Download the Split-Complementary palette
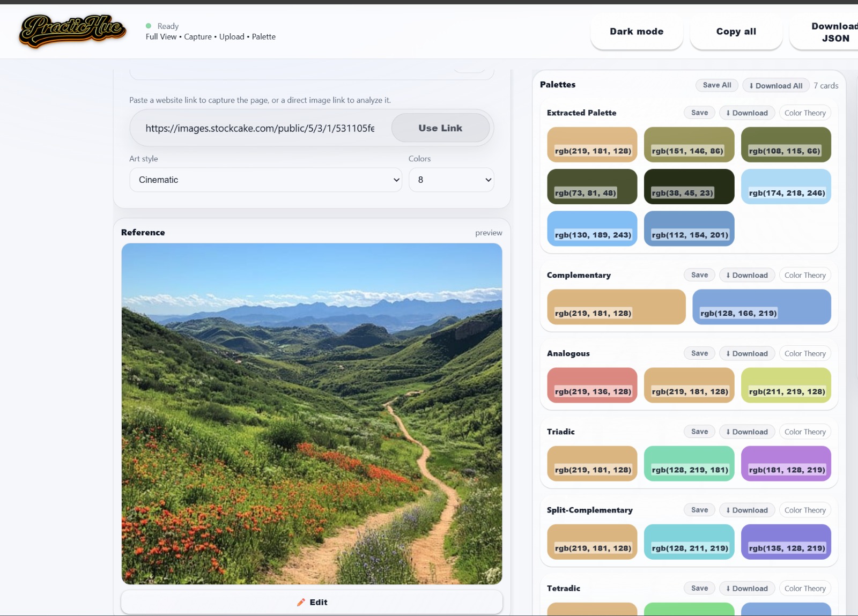 tap(746, 510)
